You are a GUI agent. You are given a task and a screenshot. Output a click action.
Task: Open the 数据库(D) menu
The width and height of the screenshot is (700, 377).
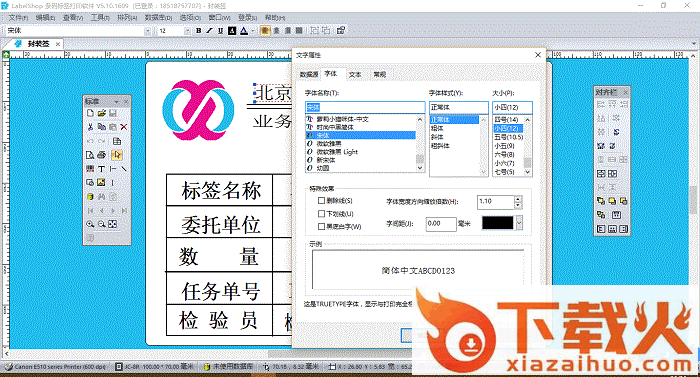[x=158, y=17]
